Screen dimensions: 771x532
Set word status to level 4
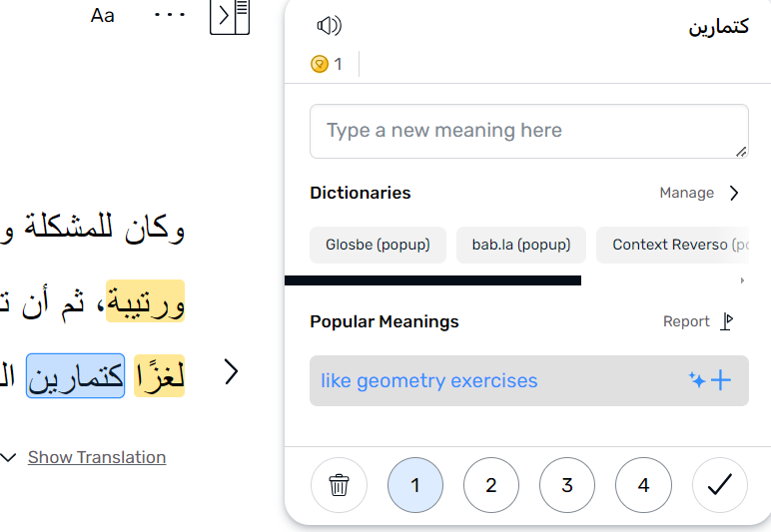[643, 485]
